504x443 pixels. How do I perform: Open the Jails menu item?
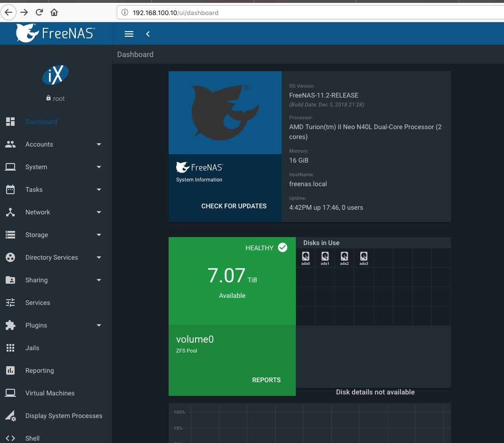[x=32, y=348]
